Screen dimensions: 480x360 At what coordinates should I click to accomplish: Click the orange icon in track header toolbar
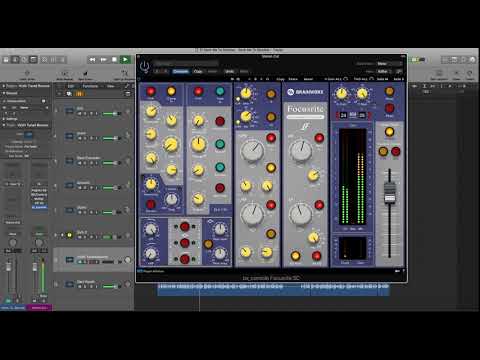click(x=79, y=94)
